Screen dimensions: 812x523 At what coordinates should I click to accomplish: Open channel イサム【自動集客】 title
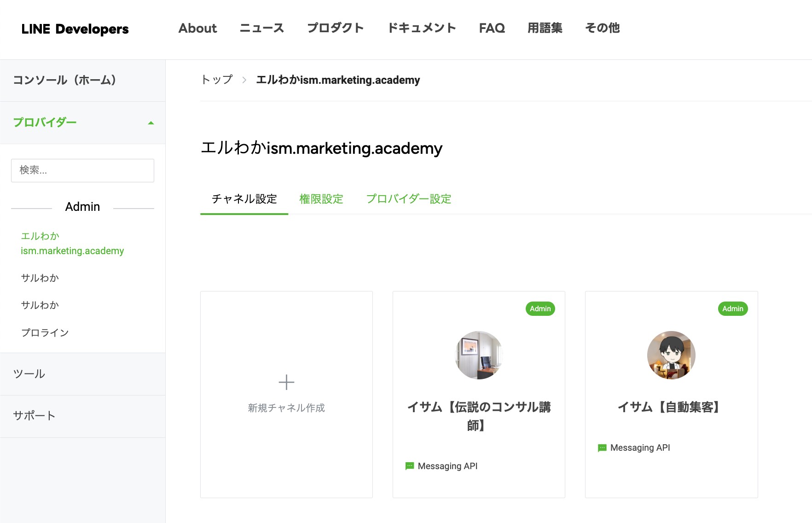[671, 407]
